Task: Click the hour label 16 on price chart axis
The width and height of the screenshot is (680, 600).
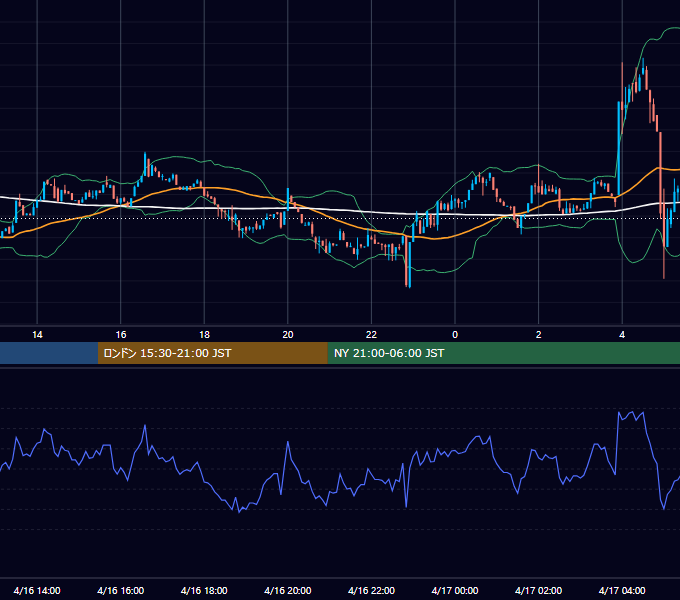Action: pyautogui.click(x=121, y=335)
